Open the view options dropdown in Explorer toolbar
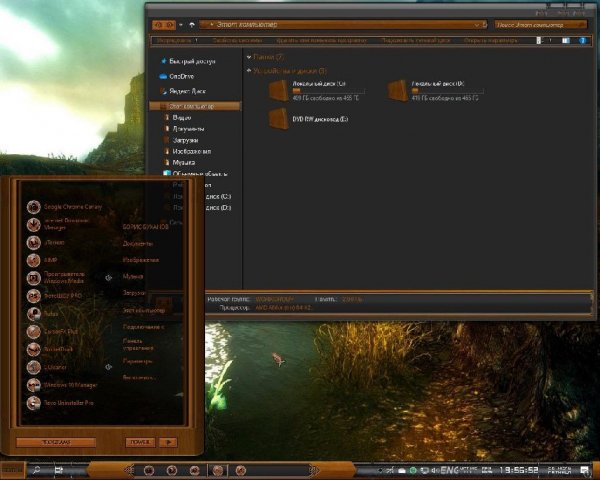The width and height of the screenshot is (600, 480). pyautogui.click(x=551, y=40)
